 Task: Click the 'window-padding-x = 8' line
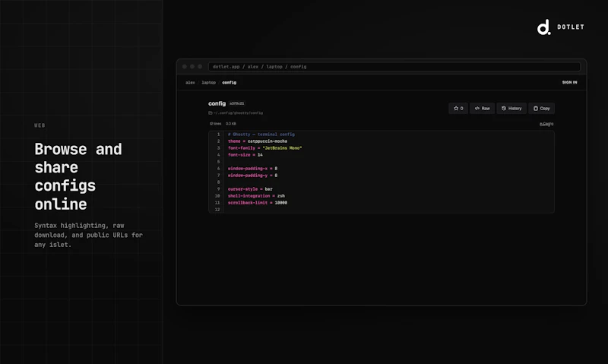point(252,169)
